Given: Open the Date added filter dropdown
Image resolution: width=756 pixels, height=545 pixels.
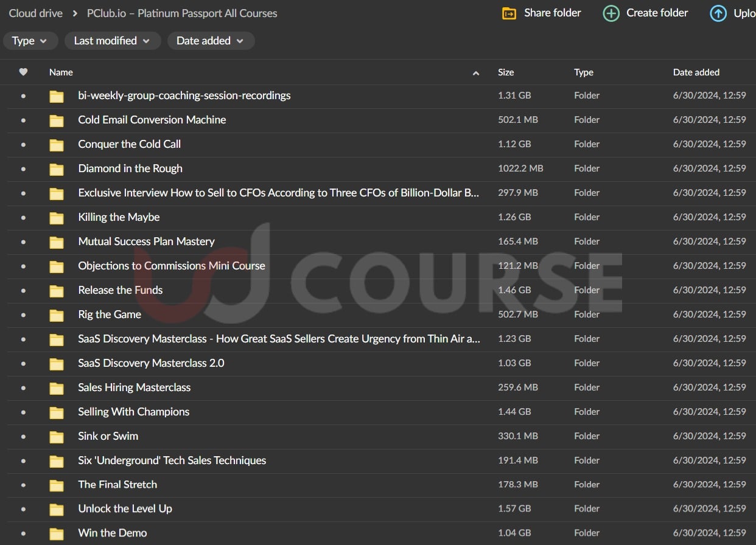Looking at the screenshot, I should tap(211, 41).
